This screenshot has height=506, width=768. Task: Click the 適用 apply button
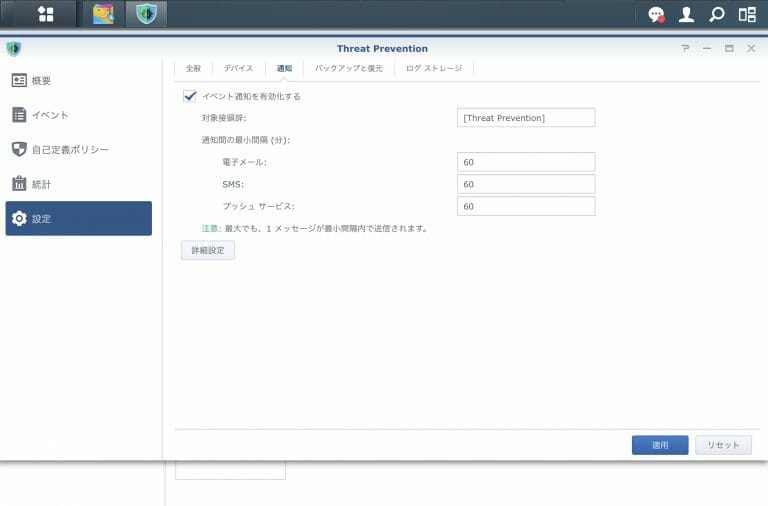(660, 445)
